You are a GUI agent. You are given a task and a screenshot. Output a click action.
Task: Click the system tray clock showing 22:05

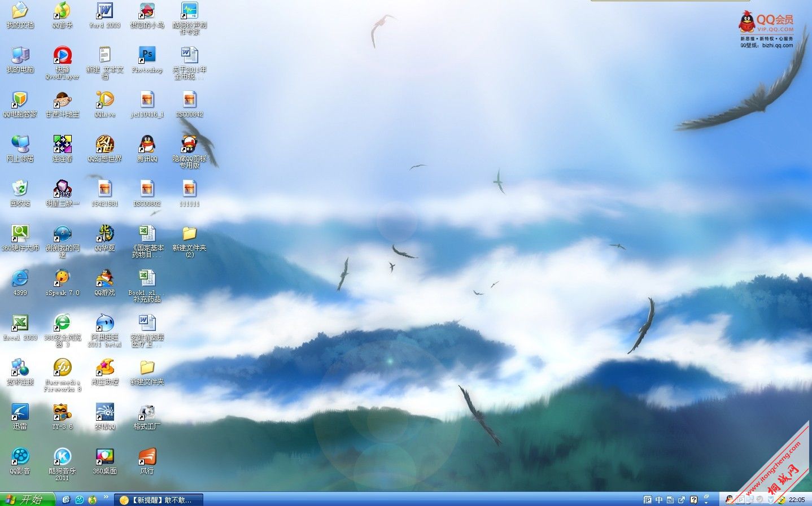click(797, 500)
